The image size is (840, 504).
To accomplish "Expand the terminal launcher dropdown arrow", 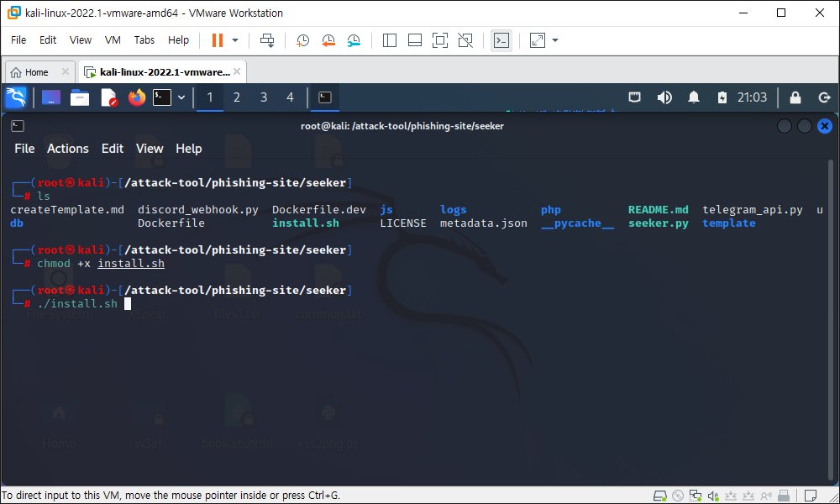I will pos(181,97).
